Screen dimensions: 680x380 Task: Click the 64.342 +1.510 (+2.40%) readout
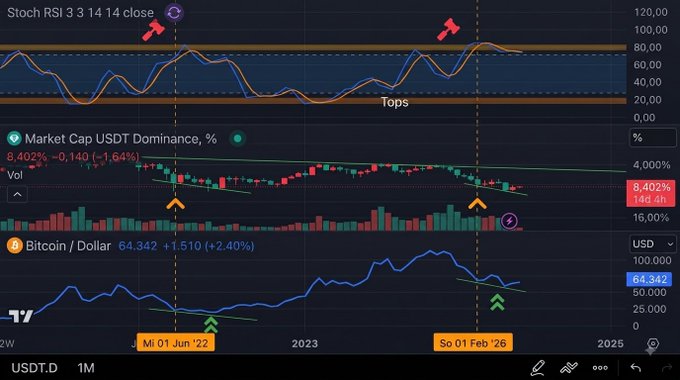[x=186, y=246]
